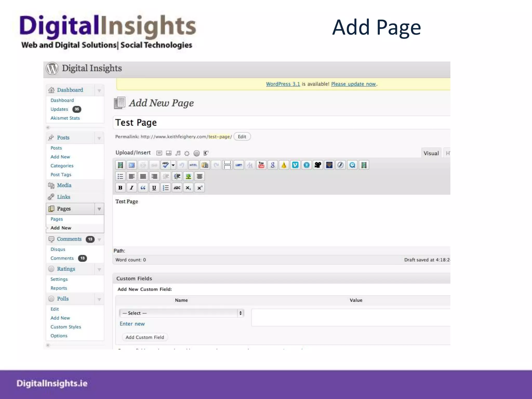Click the Add Custom Field button
The width and height of the screenshot is (532, 399).
145,337
